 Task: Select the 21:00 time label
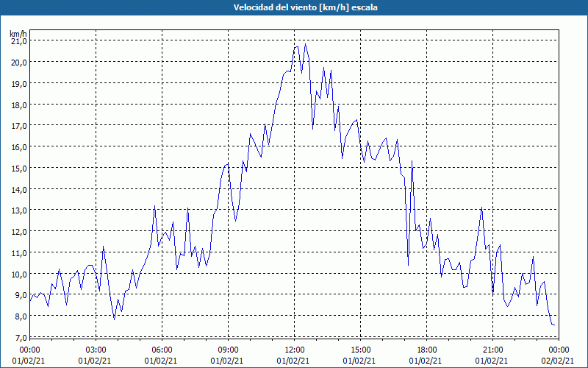(492, 350)
